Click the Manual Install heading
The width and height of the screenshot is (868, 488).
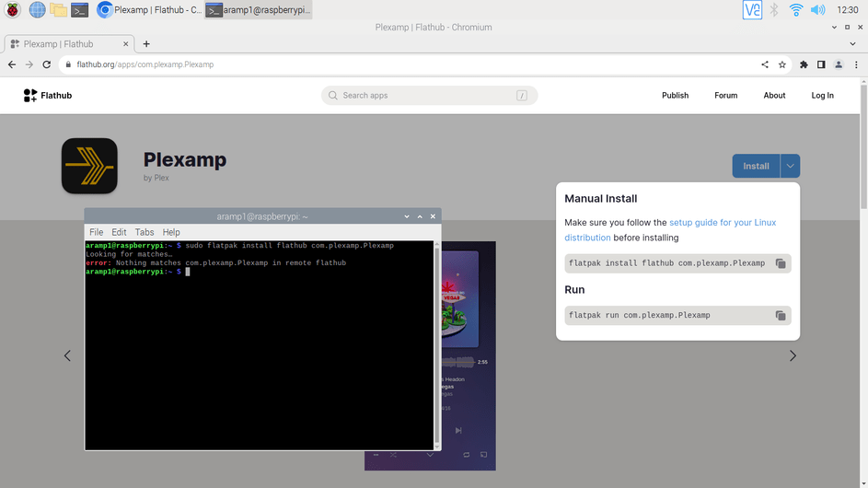pos(601,198)
